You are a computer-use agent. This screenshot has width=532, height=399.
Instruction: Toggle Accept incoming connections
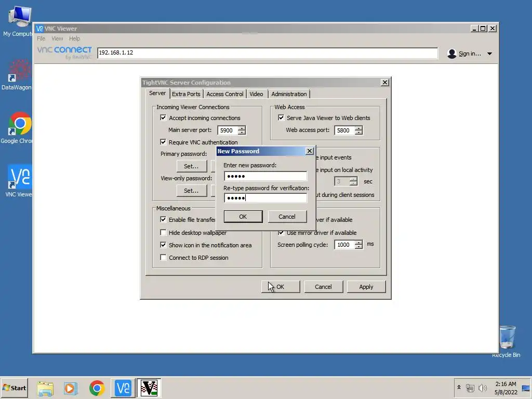tap(163, 117)
